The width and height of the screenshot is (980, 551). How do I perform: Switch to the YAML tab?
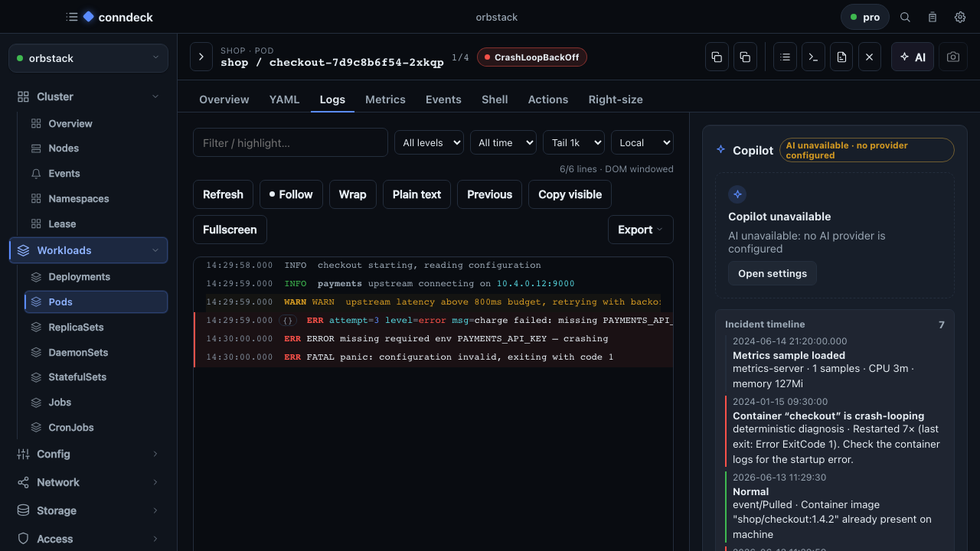point(284,99)
